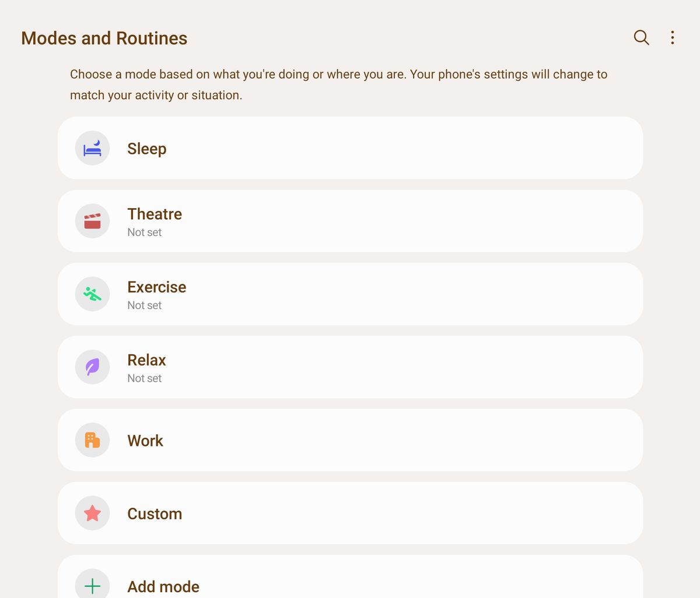The height and width of the screenshot is (598, 700).
Task: Click the Work building icon
Action: point(92,440)
